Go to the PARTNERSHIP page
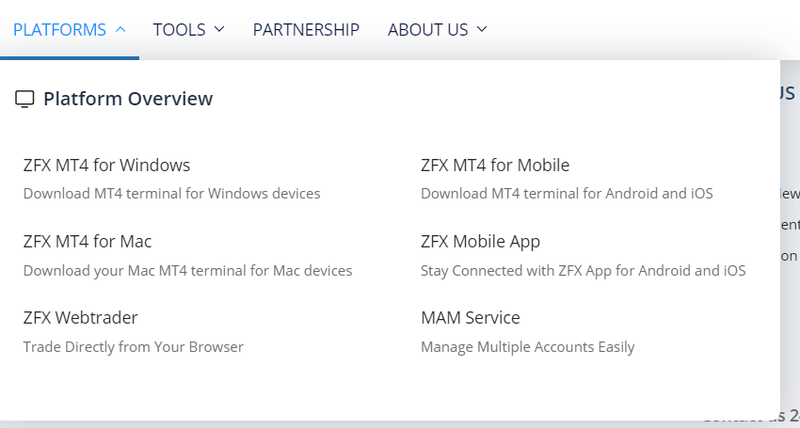 coord(306,30)
